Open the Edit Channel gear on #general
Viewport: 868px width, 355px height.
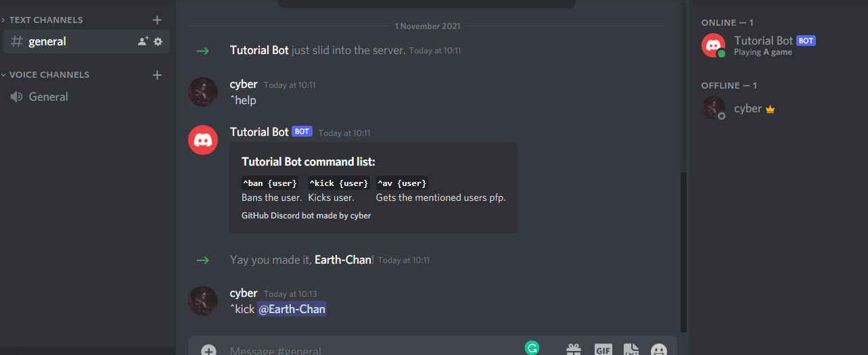[x=158, y=41]
